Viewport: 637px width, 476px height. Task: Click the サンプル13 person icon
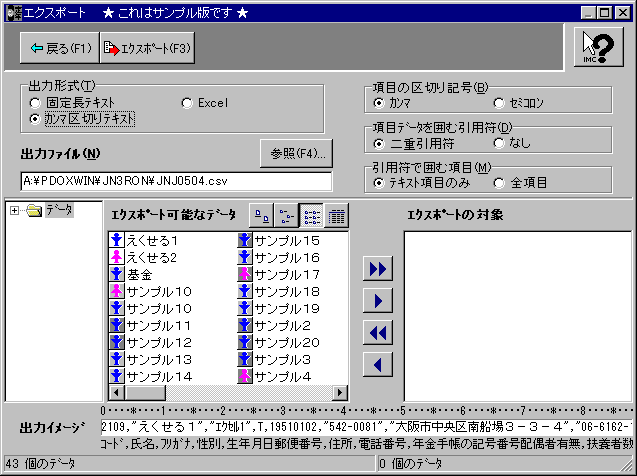click(x=117, y=359)
